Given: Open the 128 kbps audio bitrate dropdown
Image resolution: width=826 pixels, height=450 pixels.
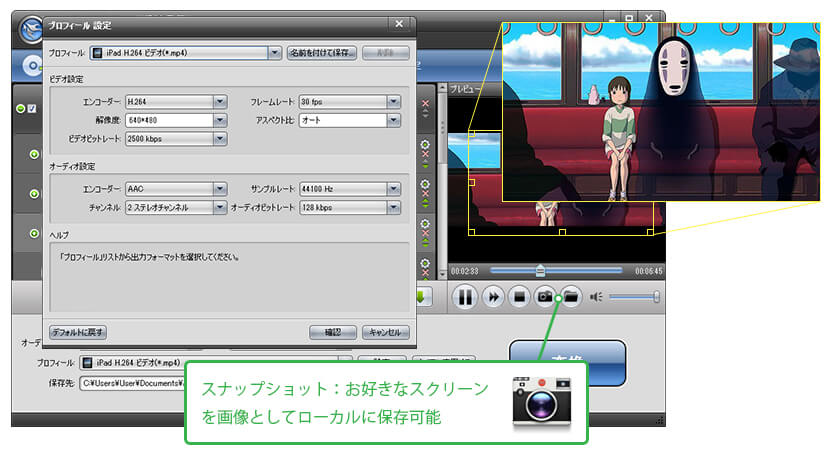Looking at the screenshot, I should click(x=394, y=208).
